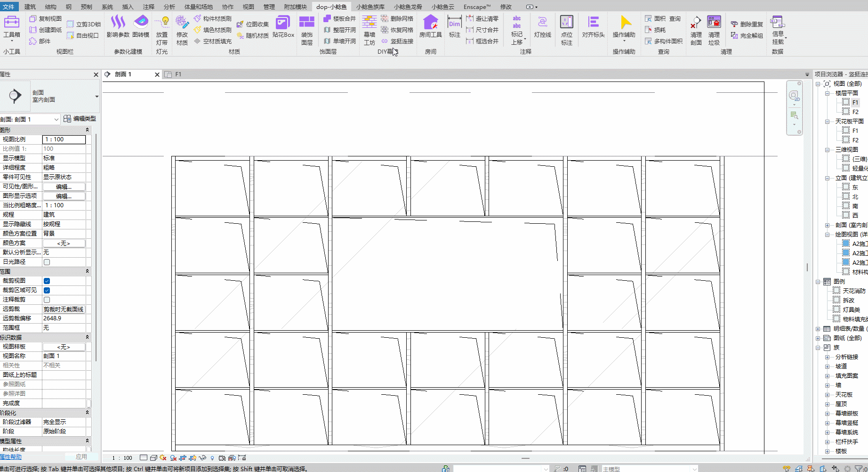Open the 信息挂载 dropdown tool
The width and height of the screenshot is (868, 472).
point(778,30)
